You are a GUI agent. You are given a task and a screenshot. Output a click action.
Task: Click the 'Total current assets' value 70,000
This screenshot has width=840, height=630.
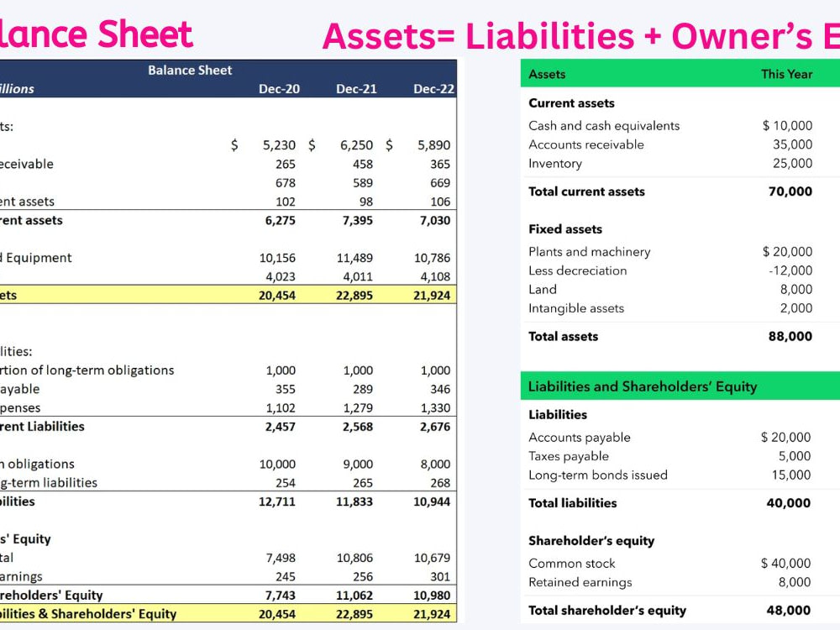pyautogui.click(x=790, y=192)
